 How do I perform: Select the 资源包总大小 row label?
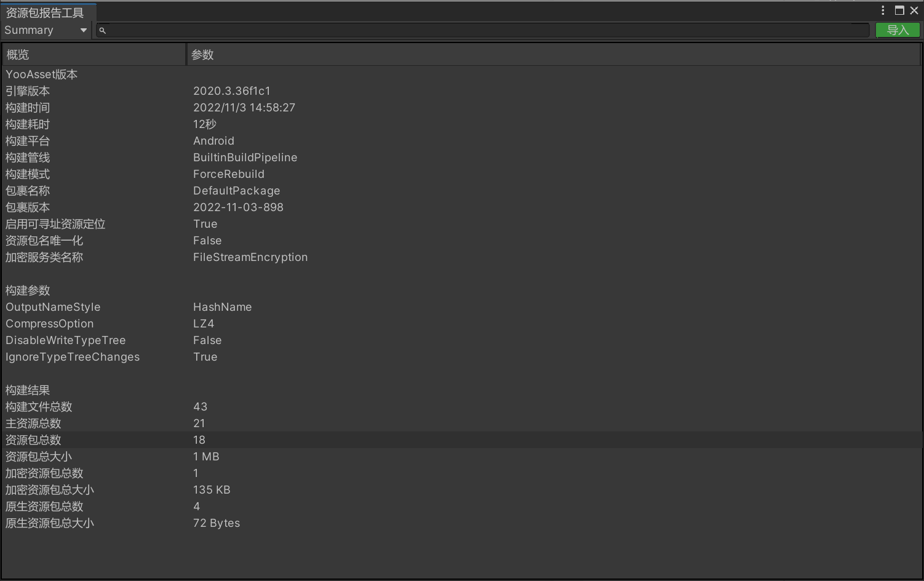[x=39, y=457]
